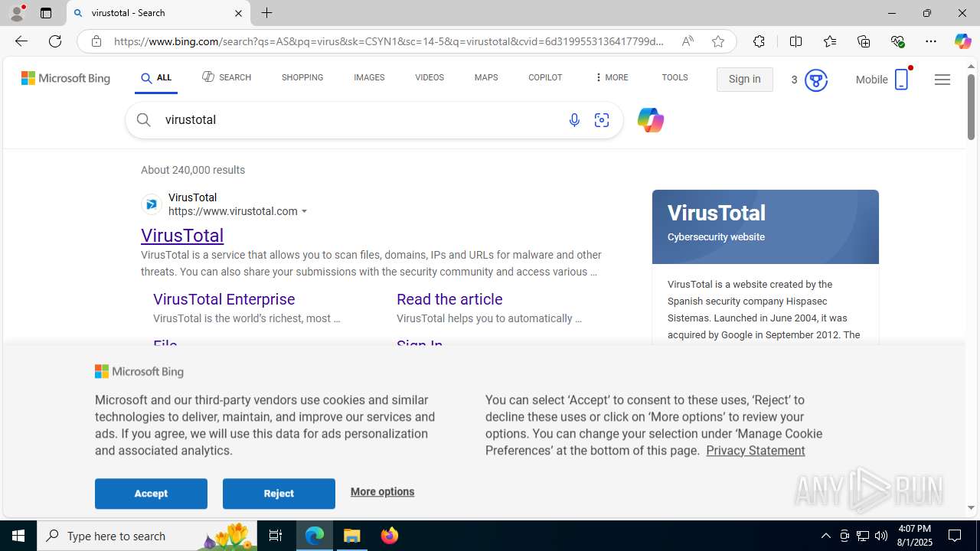Open the TOOLS menu
This screenshot has height=551, width=980.
tap(675, 77)
